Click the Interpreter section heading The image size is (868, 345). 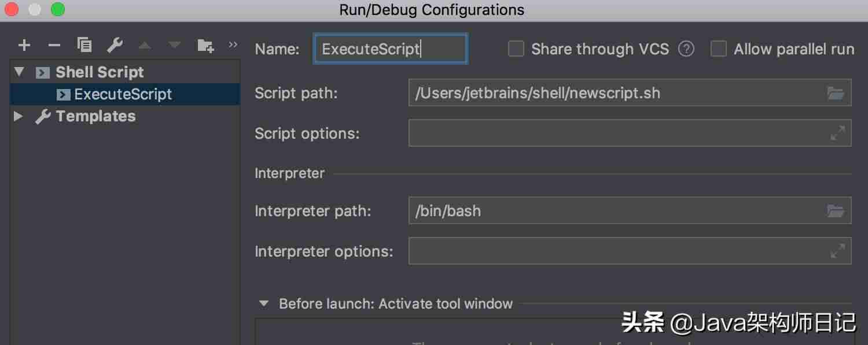(289, 173)
